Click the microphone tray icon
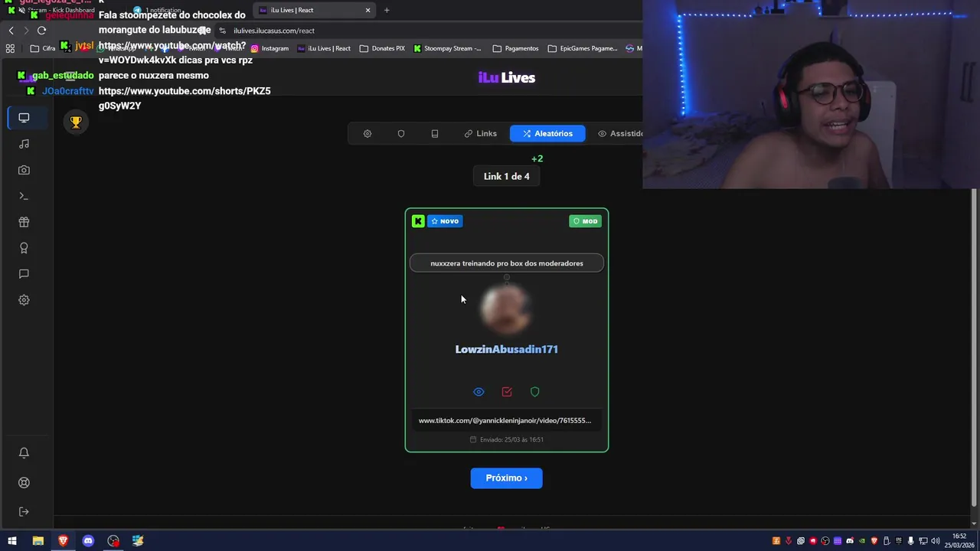Image resolution: width=980 pixels, height=551 pixels. (x=911, y=541)
